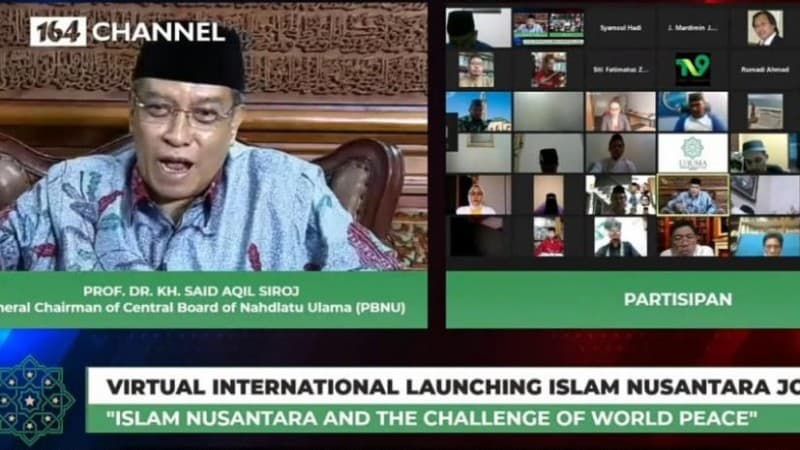
Task: Select the bottom-row man in red shirt
Action: pos(548,237)
